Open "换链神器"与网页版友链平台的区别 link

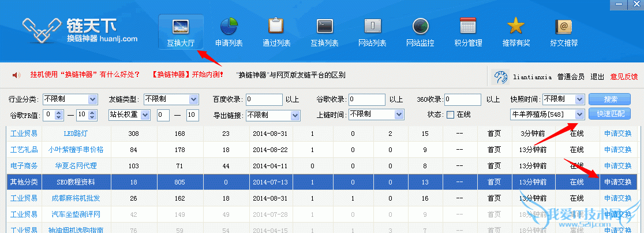pyautogui.click(x=291, y=75)
